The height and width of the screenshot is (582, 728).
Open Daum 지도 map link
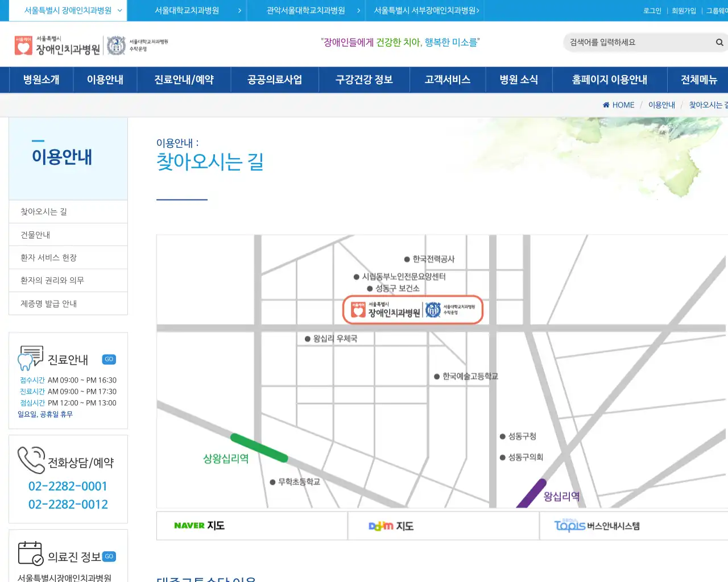point(444,526)
